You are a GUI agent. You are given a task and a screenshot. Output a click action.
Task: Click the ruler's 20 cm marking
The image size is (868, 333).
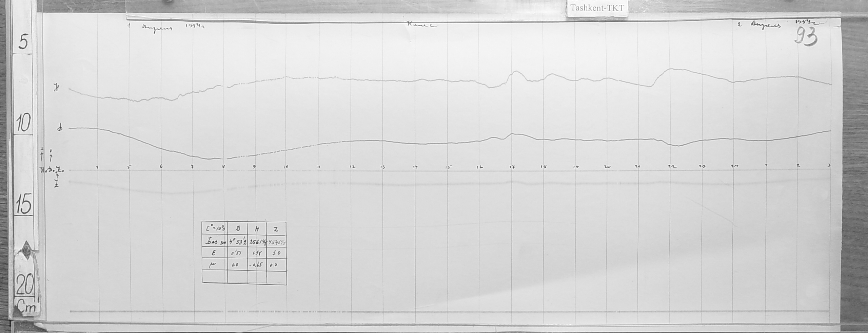(x=23, y=287)
